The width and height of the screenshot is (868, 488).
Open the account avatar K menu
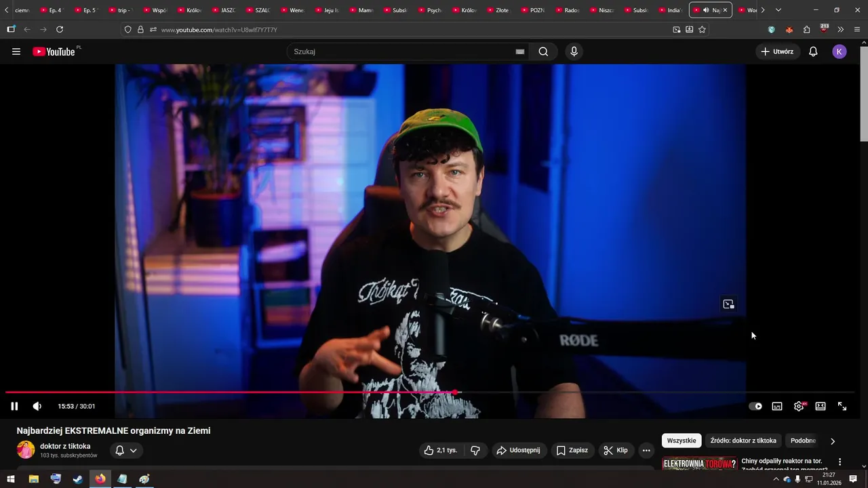840,52
